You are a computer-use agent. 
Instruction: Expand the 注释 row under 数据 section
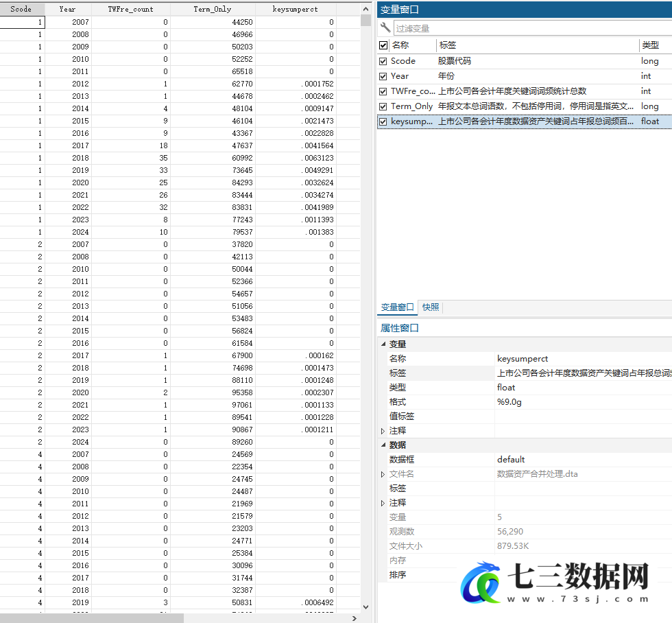pos(383,503)
